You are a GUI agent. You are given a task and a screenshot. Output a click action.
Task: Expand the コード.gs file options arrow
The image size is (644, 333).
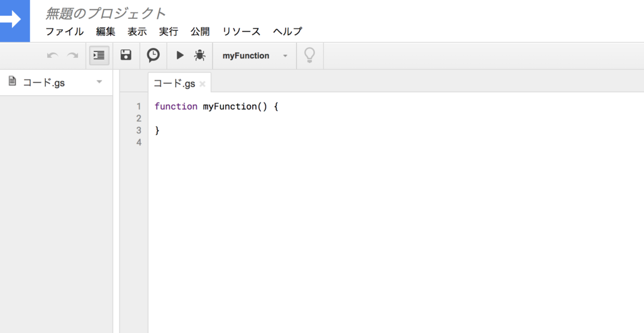click(x=99, y=82)
